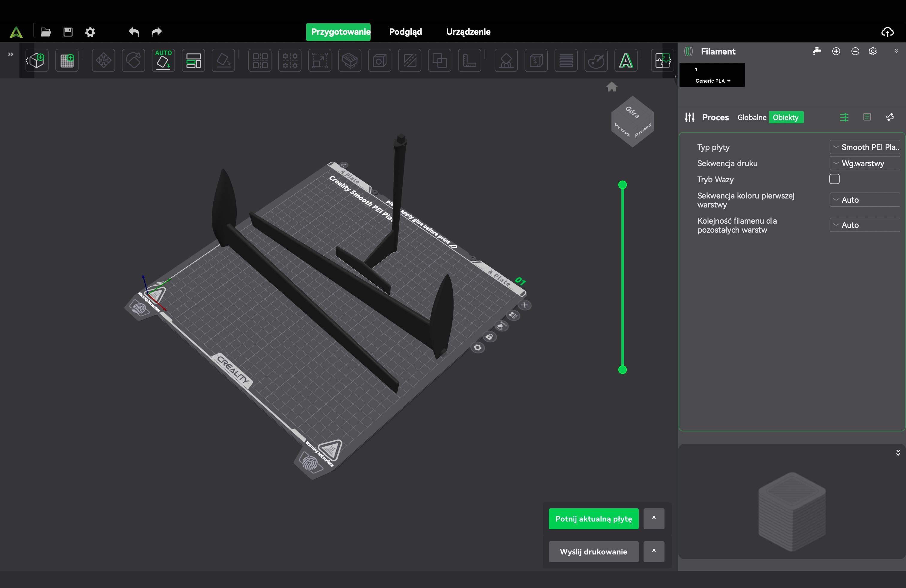Open the Support painting tool icon
906x588 pixels.
click(x=506, y=60)
